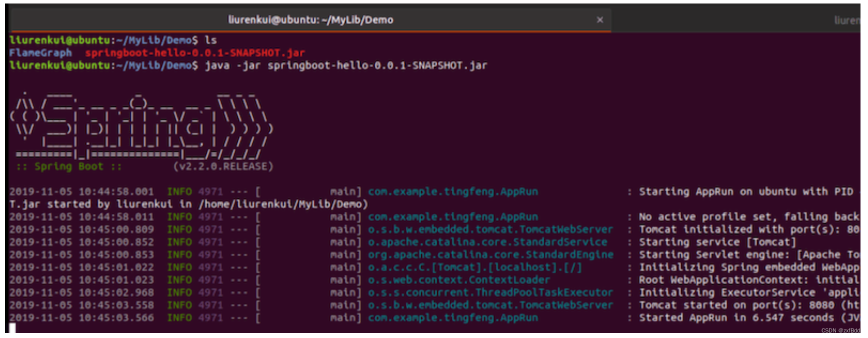Click 'Tomcat started on port(s): 8080' message

[749, 305]
